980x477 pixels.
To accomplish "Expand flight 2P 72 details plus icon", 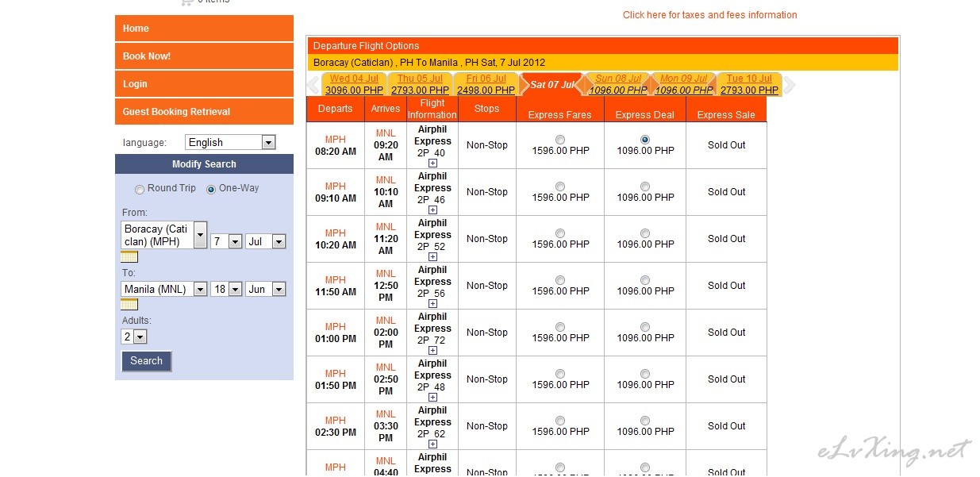I will [x=432, y=351].
